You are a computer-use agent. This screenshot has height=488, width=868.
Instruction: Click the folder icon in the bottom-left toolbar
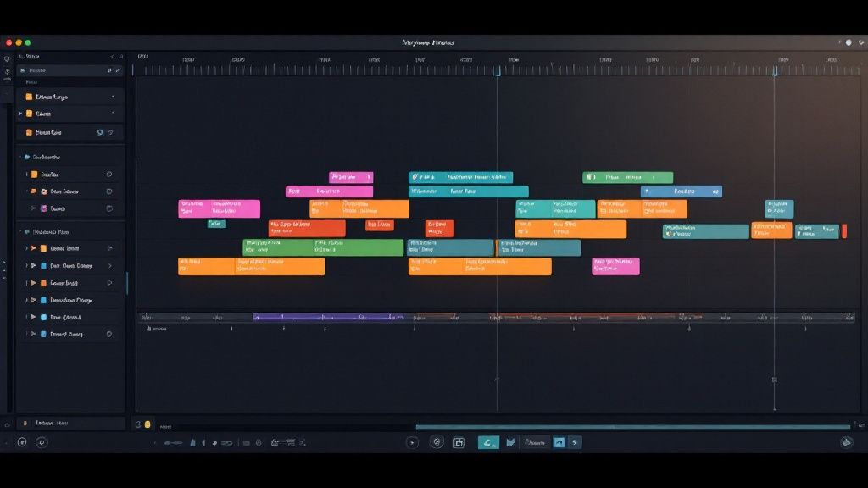coord(247,442)
